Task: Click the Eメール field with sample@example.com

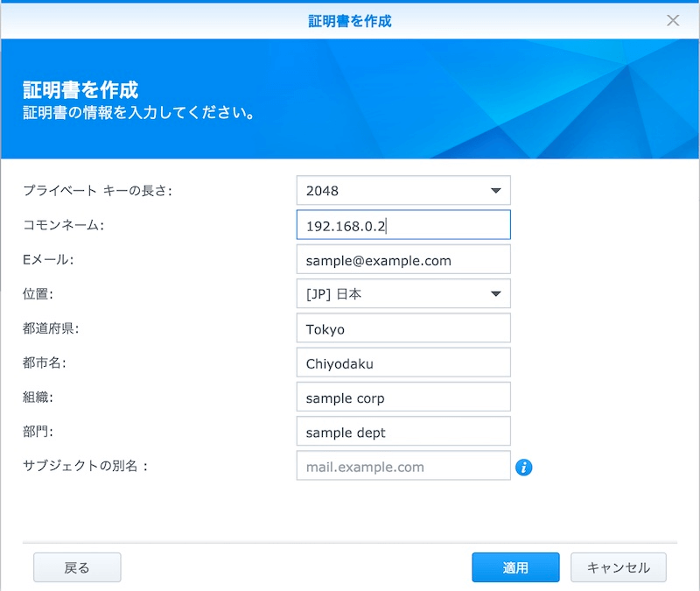Action: click(403, 260)
